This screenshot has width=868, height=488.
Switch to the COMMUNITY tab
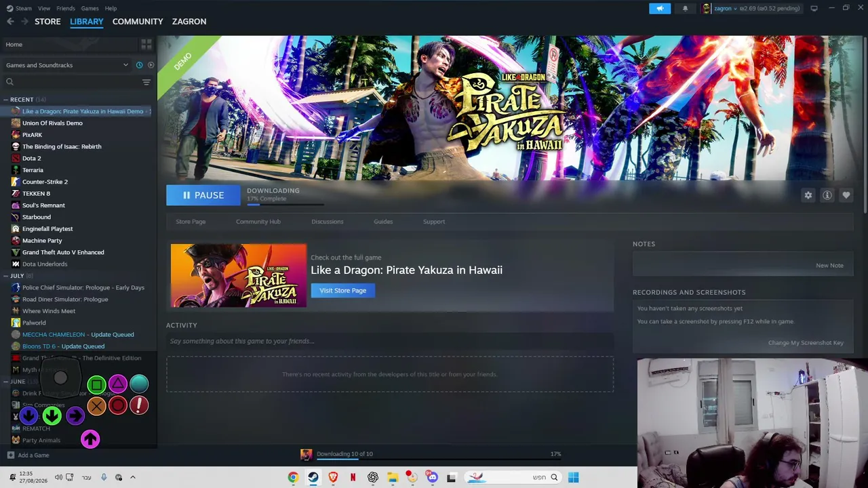tap(138, 22)
